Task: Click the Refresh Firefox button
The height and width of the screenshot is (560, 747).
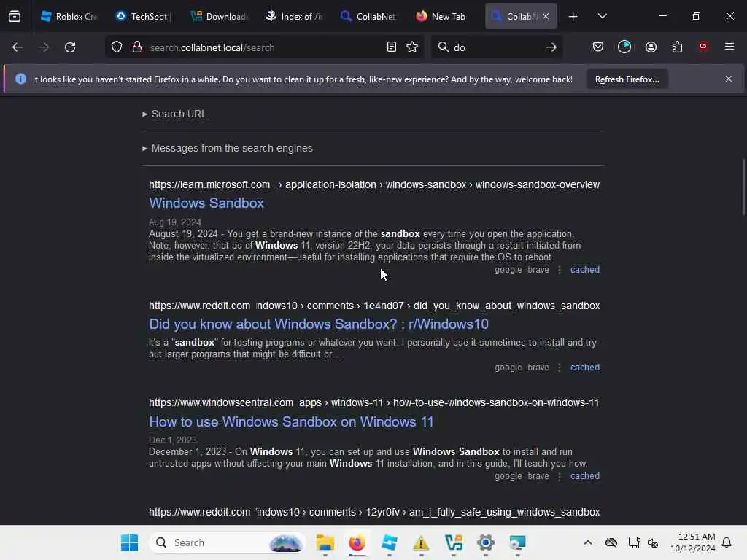Action: (627, 79)
